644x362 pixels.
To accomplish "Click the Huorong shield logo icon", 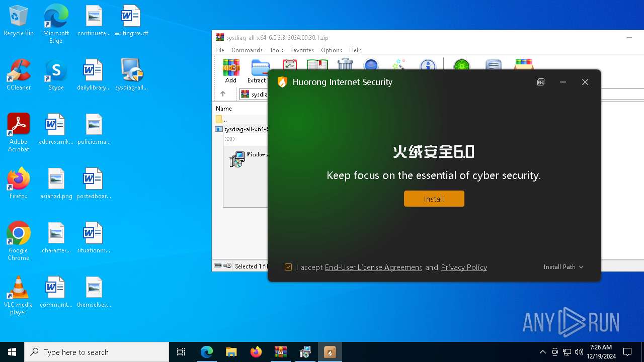I will coord(282,82).
